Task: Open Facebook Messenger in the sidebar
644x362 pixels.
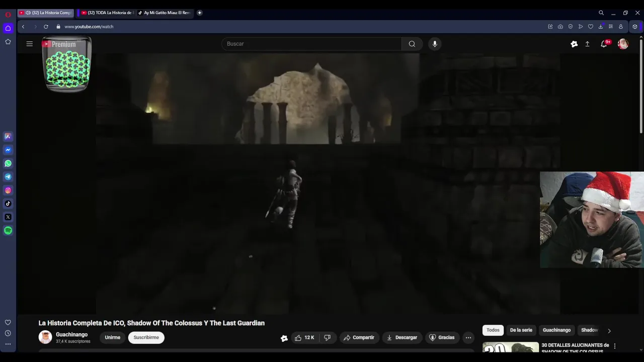Action: 8,150
